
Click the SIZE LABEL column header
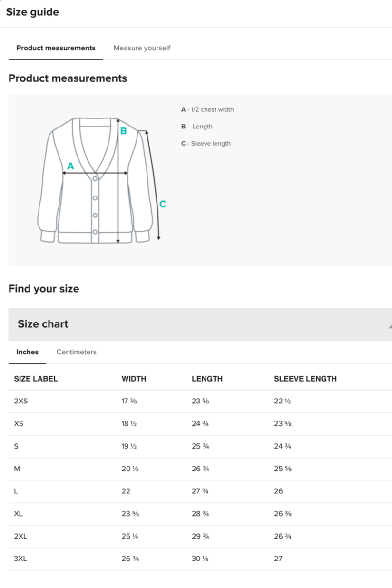[x=36, y=379]
